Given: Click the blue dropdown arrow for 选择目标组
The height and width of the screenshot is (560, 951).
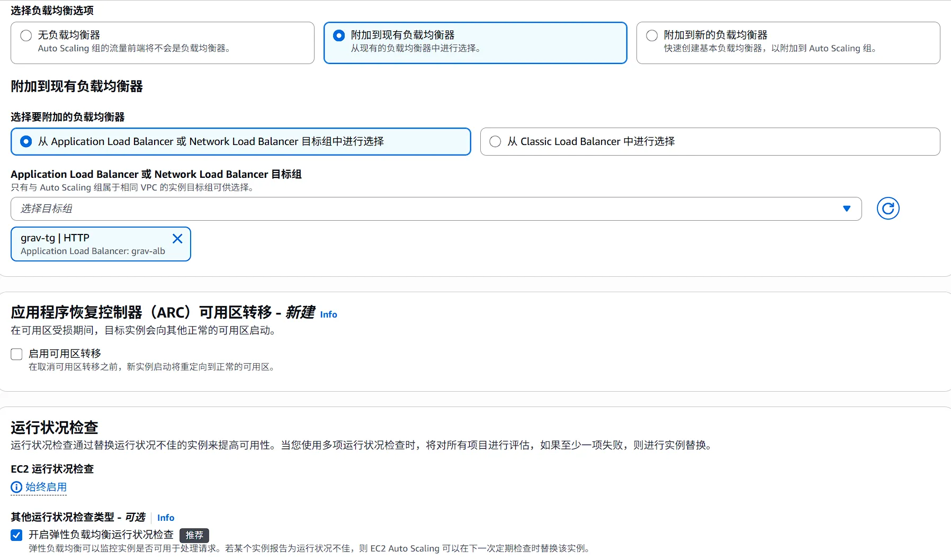Looking at the screenshot, I should click(847, 209).
